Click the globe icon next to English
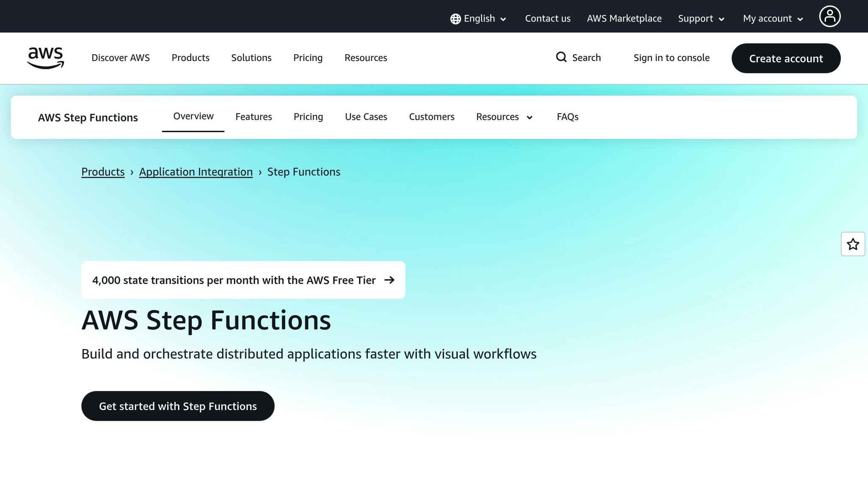Image resolution: width=868 pixels, height=488 pixels. [x=455, y=19]
